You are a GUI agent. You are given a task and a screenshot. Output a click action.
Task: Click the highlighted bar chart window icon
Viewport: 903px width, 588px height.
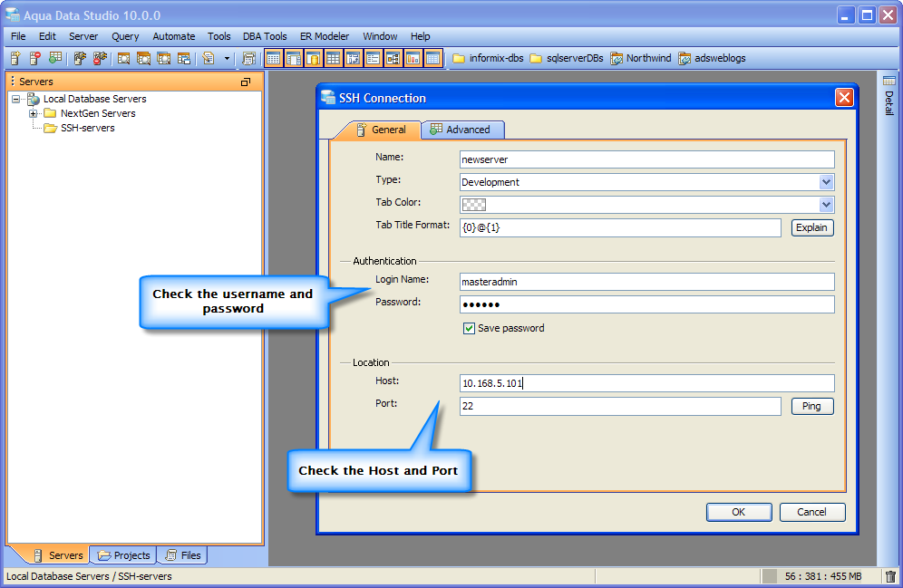click(x=413, y=58)
